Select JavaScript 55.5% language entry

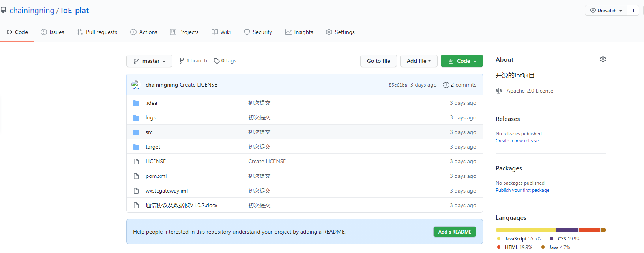[x=519, y=239]
